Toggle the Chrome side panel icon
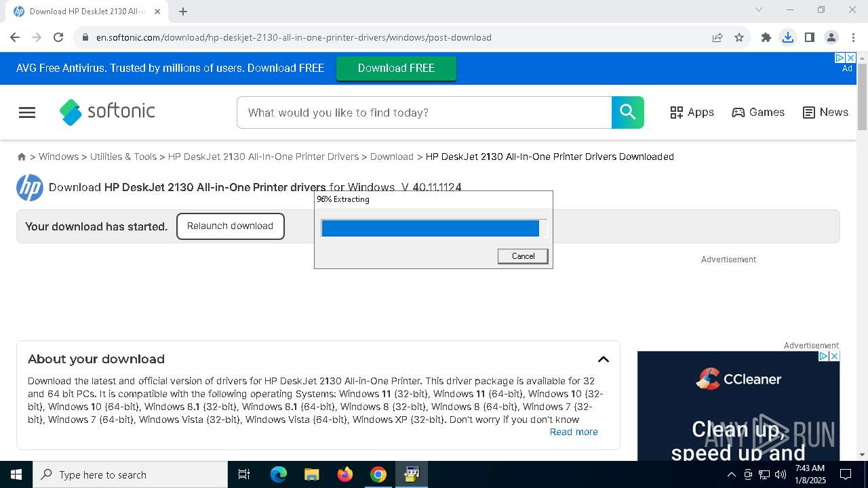Viewport: 868px width, 488px height. coord(810,37)
